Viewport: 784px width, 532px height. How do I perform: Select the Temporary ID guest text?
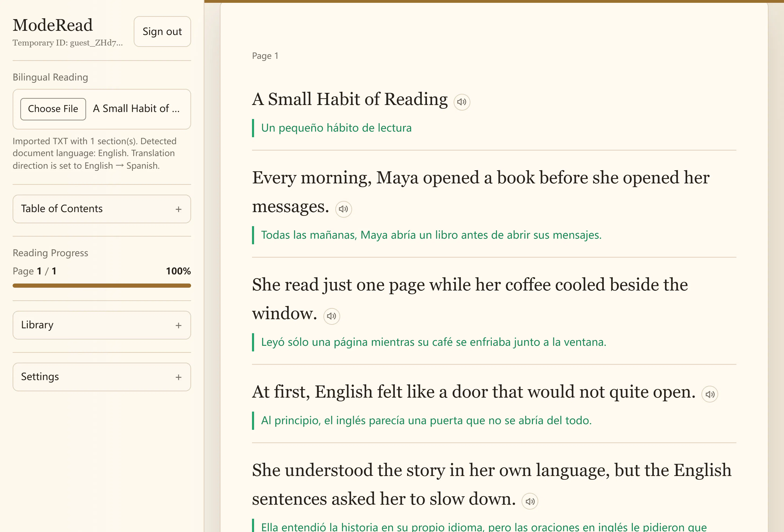tap(68, 43)
